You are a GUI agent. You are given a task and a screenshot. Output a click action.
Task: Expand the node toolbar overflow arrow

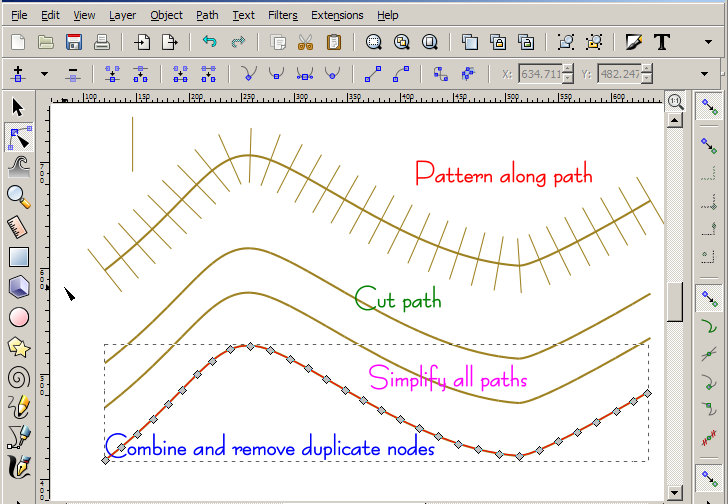click(709, 74)
